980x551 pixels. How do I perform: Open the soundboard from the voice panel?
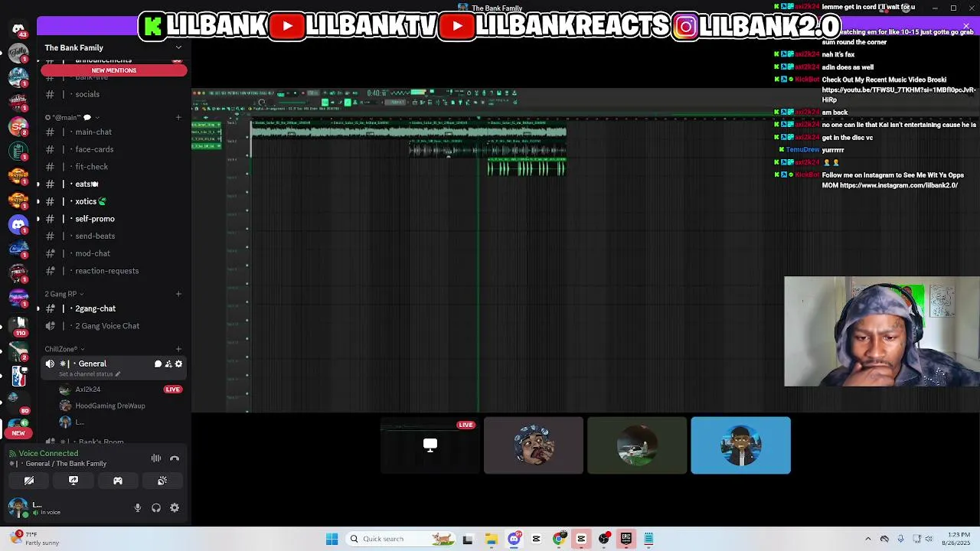click(162, 481)
